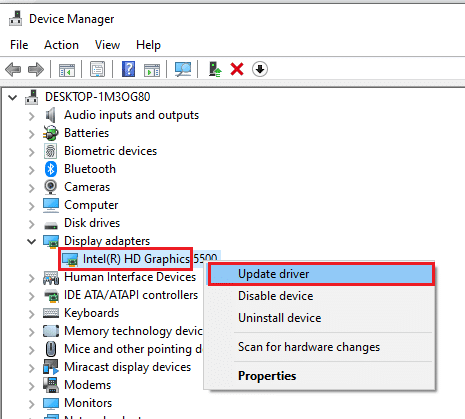
Task: Click Scan for hardware changes monitor icon
Action: click(183, 69)
